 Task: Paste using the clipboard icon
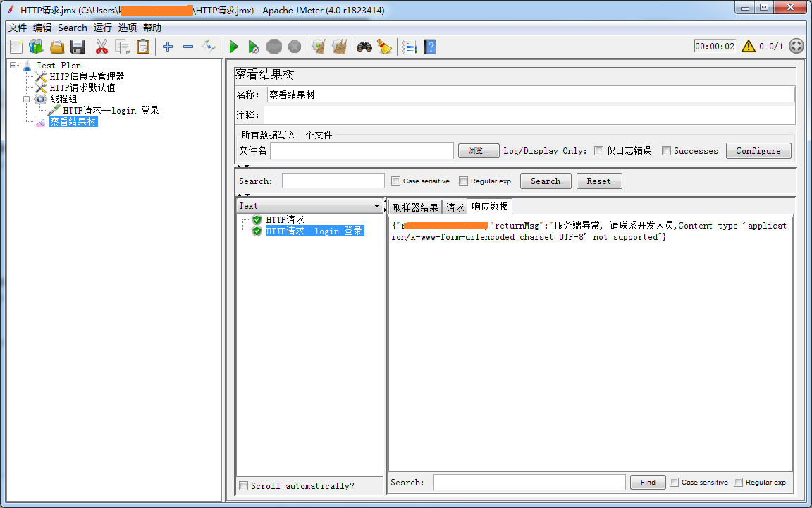[143, 47]
